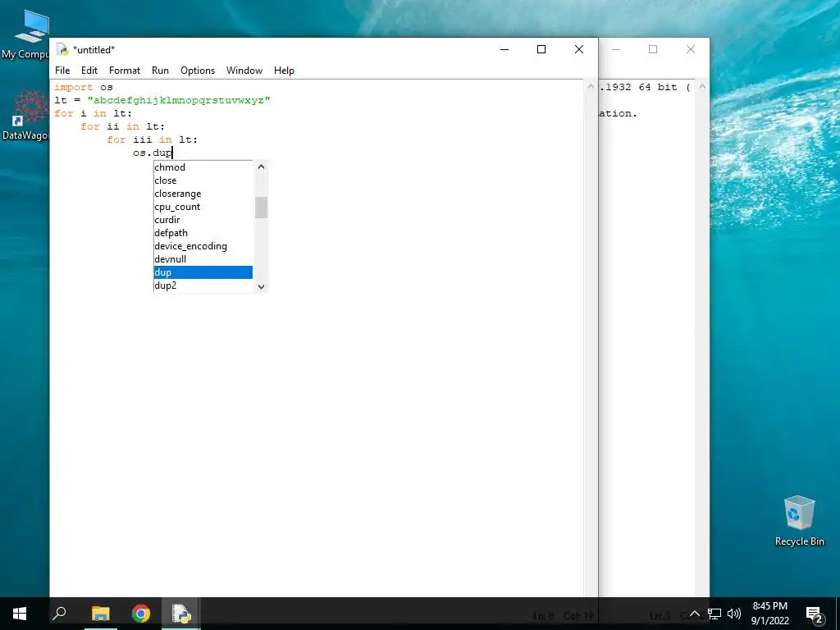Open the Help menu
This screenshot has width=840, height=630.
click(x=284, y=71)
